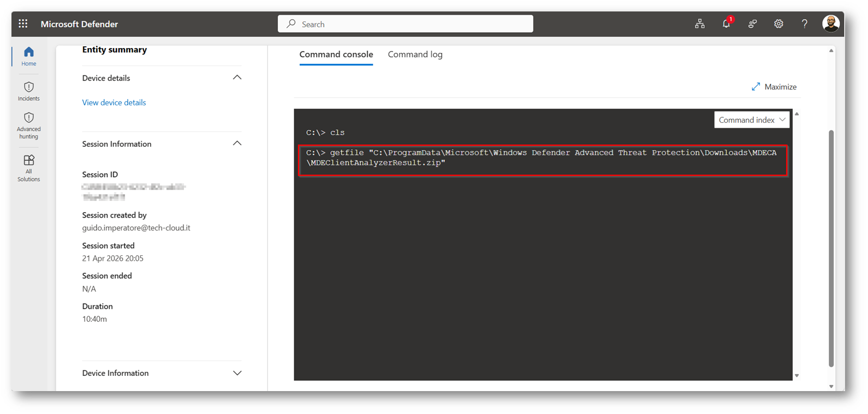Screen dimensions: 868x414
Task: Collapse the Session Information section
Action: (237, 143)
